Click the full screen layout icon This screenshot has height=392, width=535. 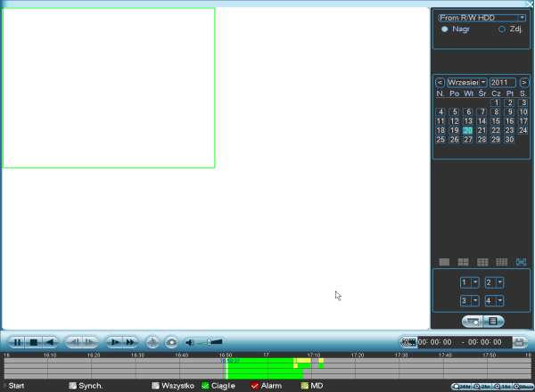click(521, 262)
